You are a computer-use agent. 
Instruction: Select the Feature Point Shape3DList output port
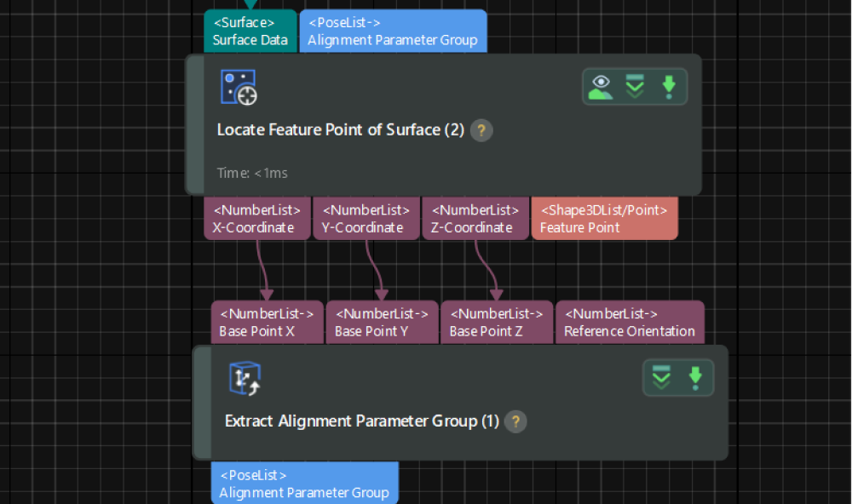604,219
